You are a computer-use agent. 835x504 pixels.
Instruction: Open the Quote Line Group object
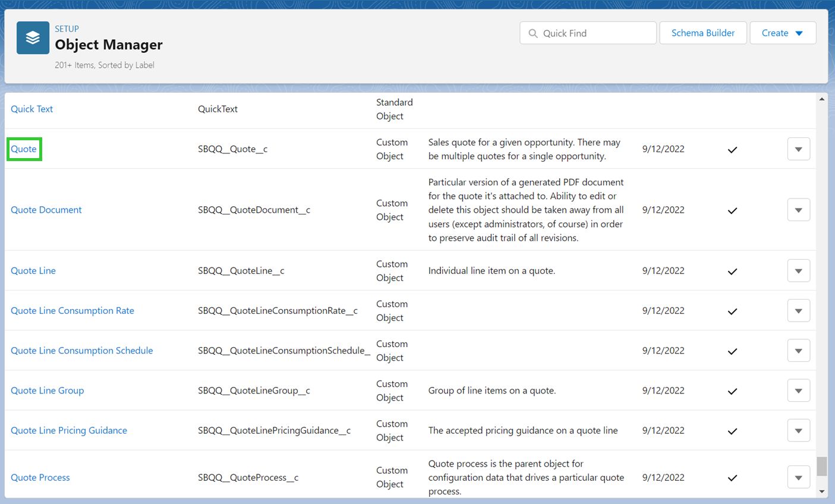(x=48, y=390)
